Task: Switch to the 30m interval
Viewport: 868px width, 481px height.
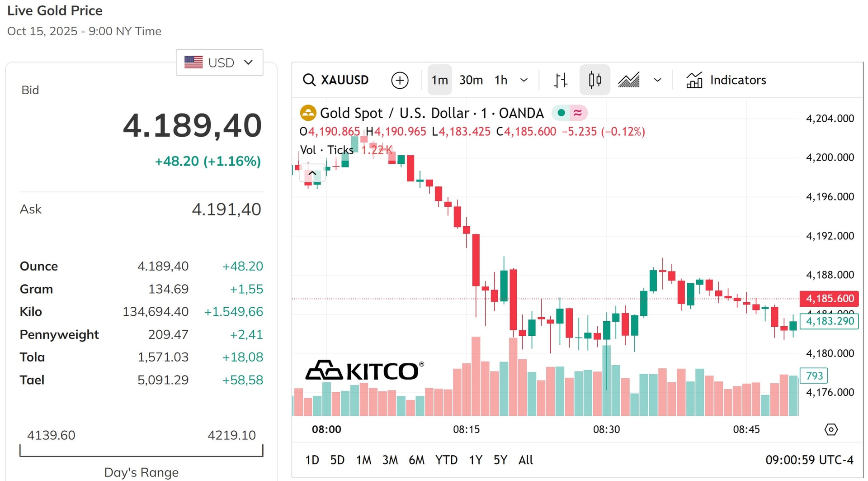Action: coord(471,80)
